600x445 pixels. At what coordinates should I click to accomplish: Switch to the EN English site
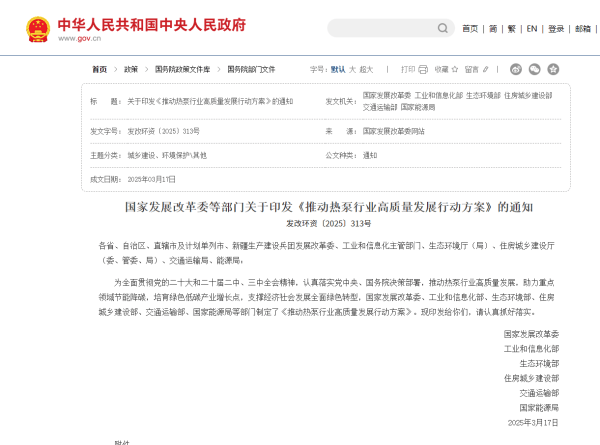point(532,29)
